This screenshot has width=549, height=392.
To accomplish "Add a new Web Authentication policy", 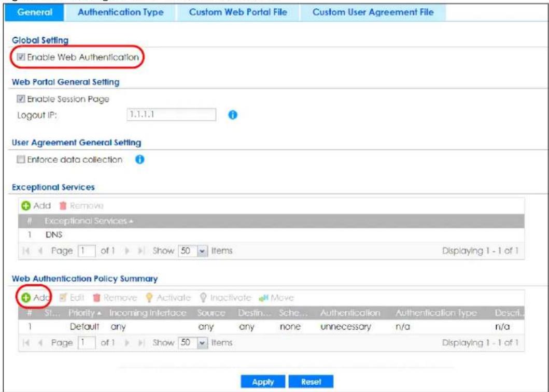I will click(x=35, y=298).
